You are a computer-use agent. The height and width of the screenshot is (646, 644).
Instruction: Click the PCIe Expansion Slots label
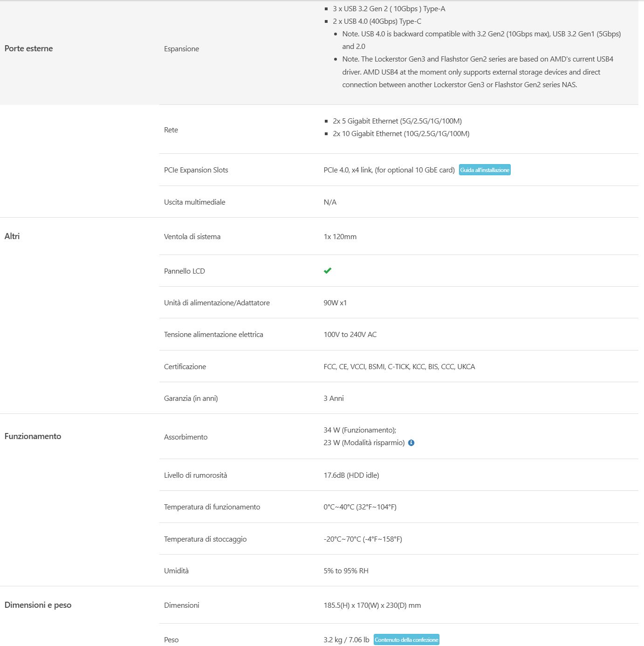point(196,170)
